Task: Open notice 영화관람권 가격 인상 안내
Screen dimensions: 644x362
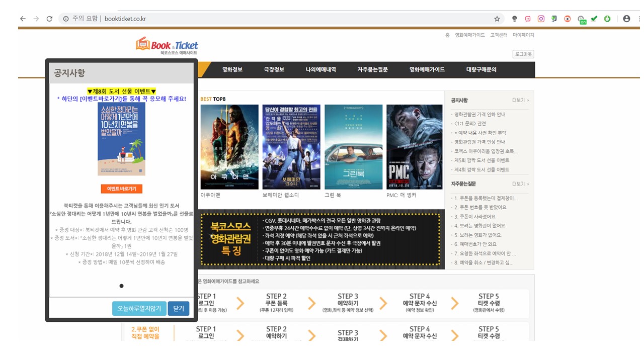Action: [x=480, y=142]
